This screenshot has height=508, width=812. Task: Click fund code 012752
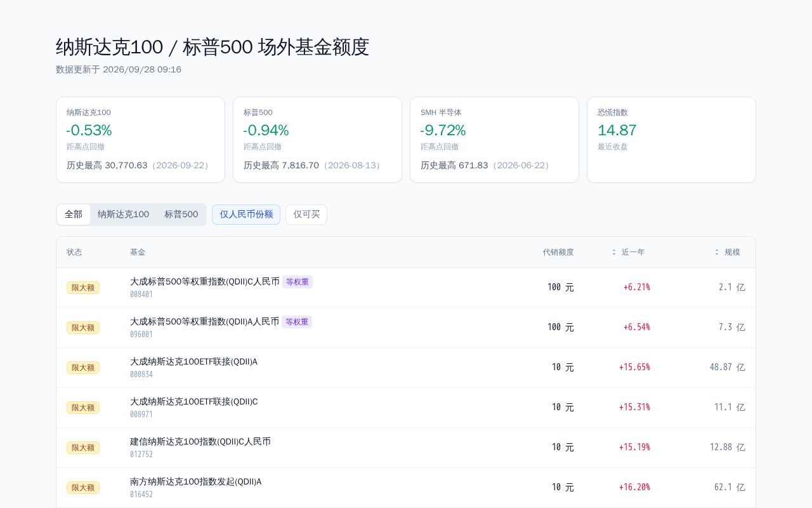click(141, 455)
